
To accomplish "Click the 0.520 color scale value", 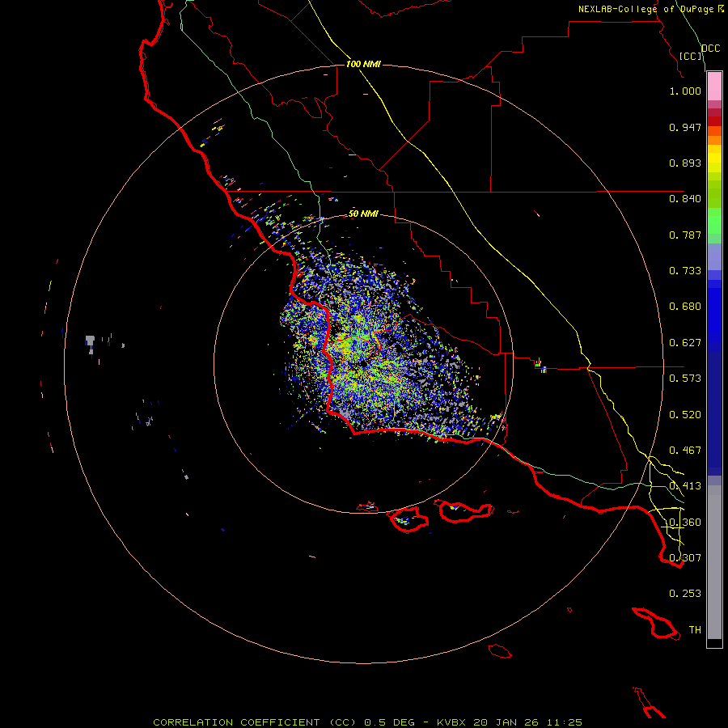I will (x=685, y=415).
